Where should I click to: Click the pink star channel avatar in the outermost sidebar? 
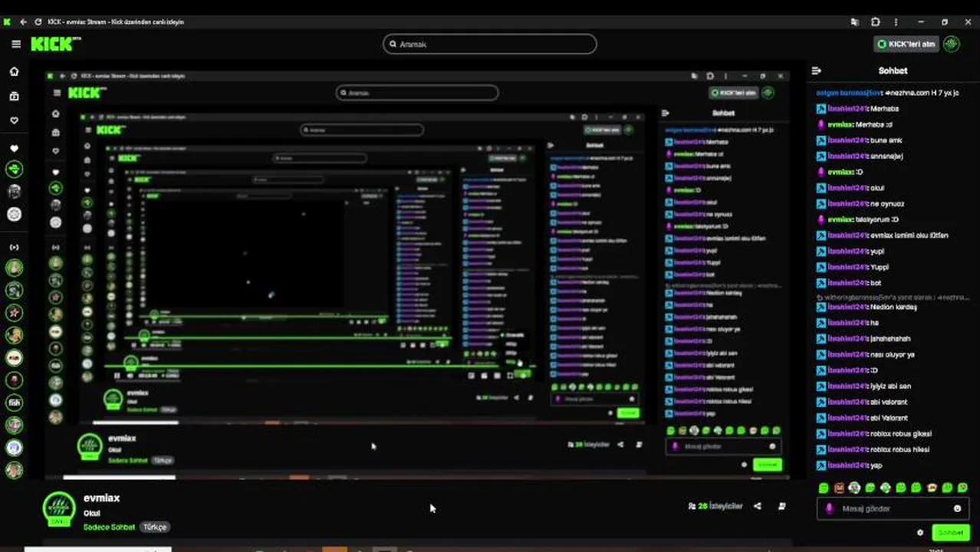coord(14,313)
